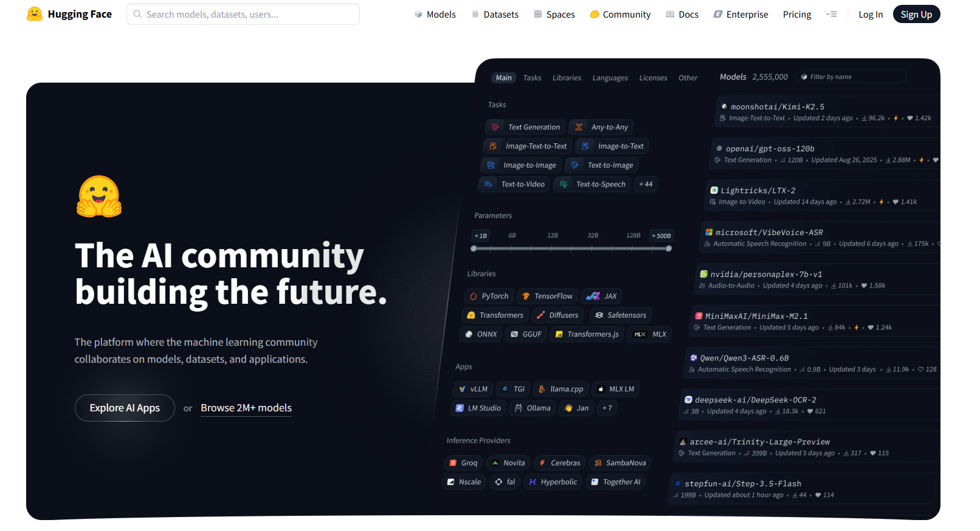Follow the Browse 2M+ models link
The image size is (980, 531).
pos(246,408)
